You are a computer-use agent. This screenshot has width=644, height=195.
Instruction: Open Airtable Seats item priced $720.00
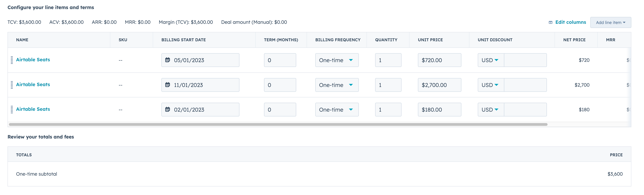pyautogui.click(x=33, y=60)
